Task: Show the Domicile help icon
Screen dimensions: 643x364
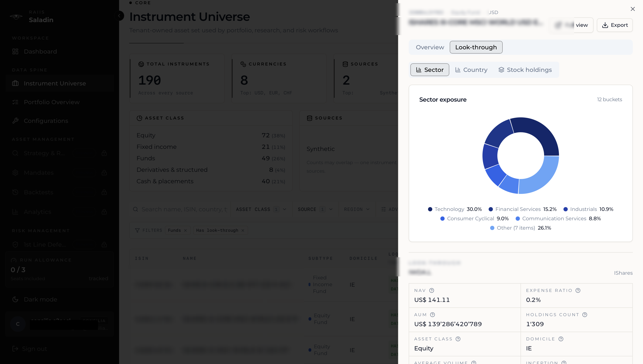Action: [561, 339]
